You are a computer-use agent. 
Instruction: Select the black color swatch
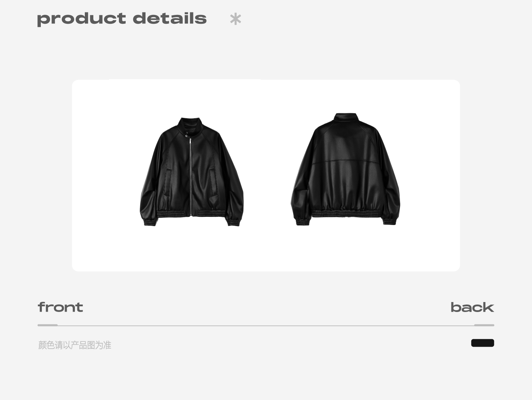click(482, 343)
